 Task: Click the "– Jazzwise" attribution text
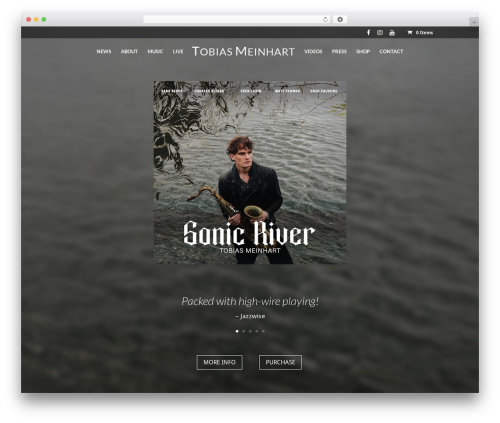point(250,316)
